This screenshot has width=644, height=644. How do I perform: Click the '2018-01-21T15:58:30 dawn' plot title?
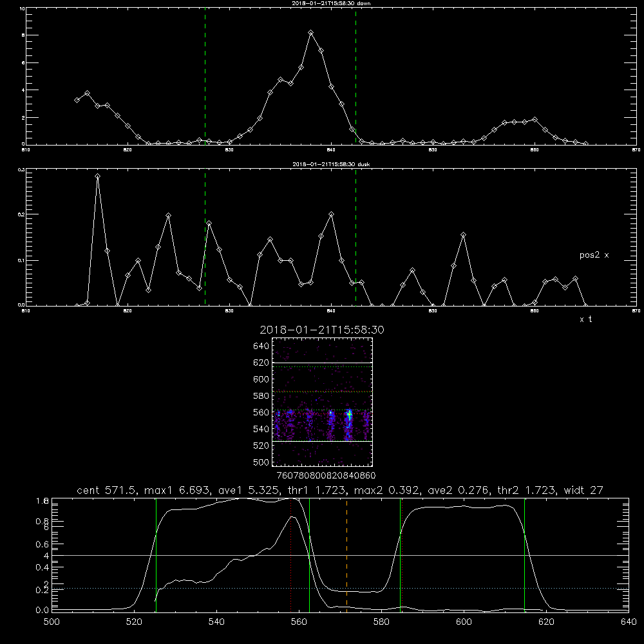point(331,3)
